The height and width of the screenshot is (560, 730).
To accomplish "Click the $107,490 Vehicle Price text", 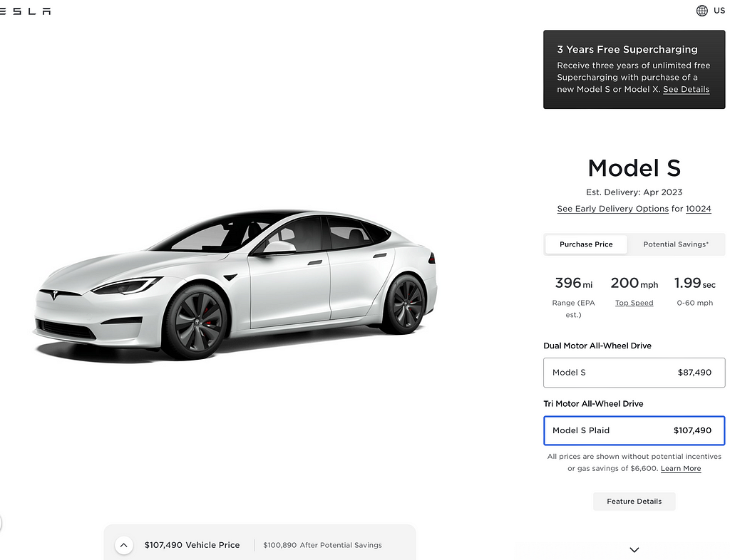I will [192, 545].
